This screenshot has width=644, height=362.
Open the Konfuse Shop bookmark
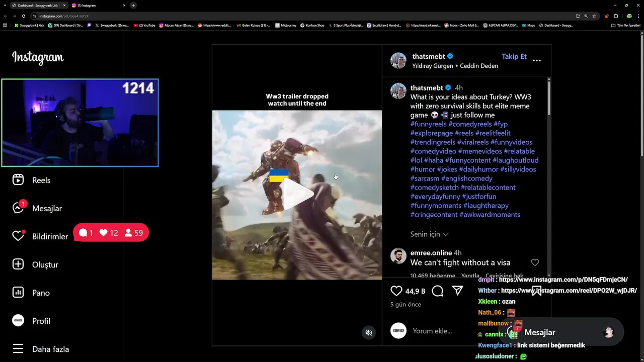click(312, 25)
